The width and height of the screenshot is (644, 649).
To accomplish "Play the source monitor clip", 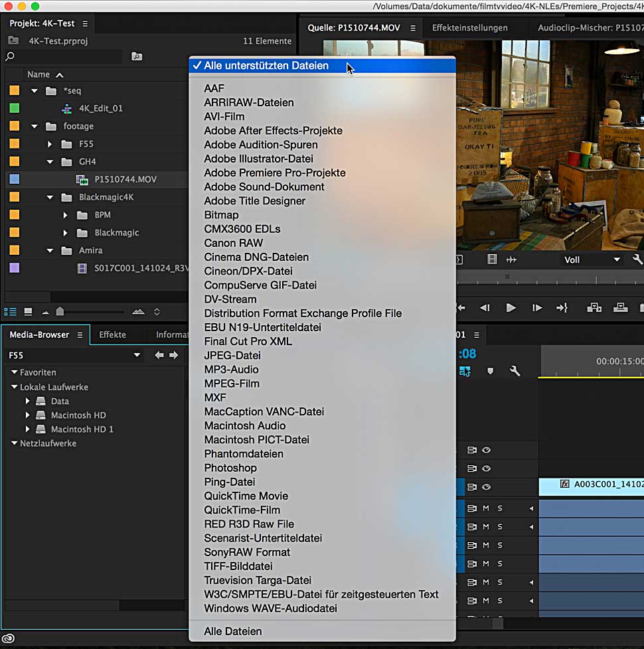I will coord(511,307).
